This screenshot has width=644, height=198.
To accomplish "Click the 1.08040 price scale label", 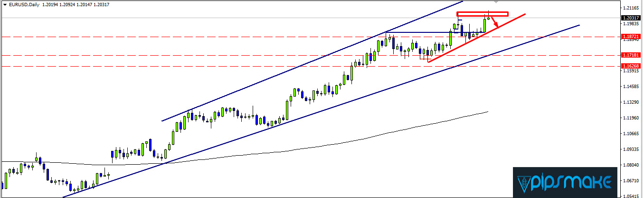I will tap(631, 165).
